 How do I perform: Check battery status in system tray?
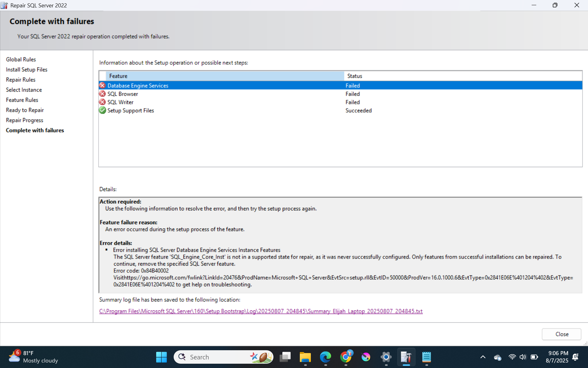point(534,357)
